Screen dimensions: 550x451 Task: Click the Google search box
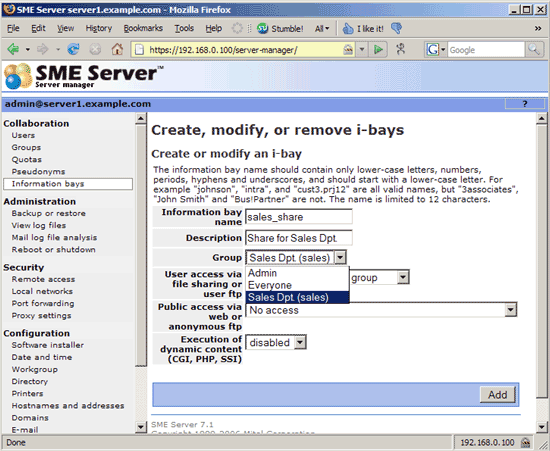(486, 50)
